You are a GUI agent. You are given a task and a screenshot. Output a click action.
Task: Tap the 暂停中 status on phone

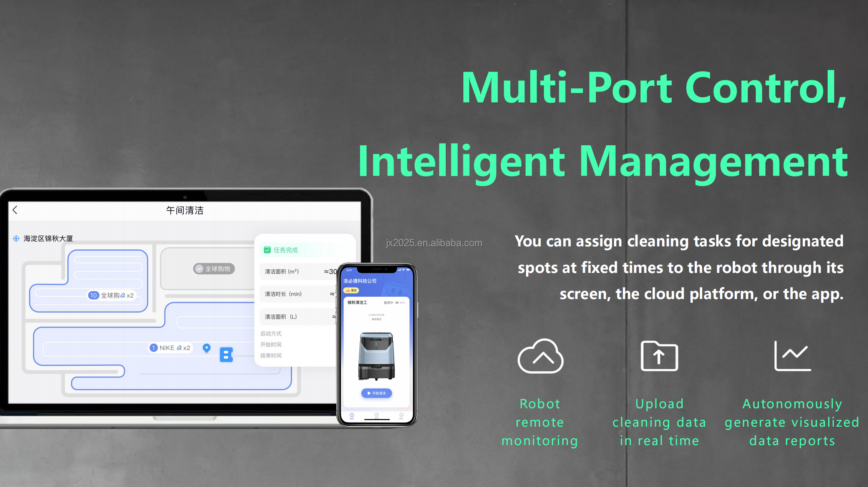[388, 303]
